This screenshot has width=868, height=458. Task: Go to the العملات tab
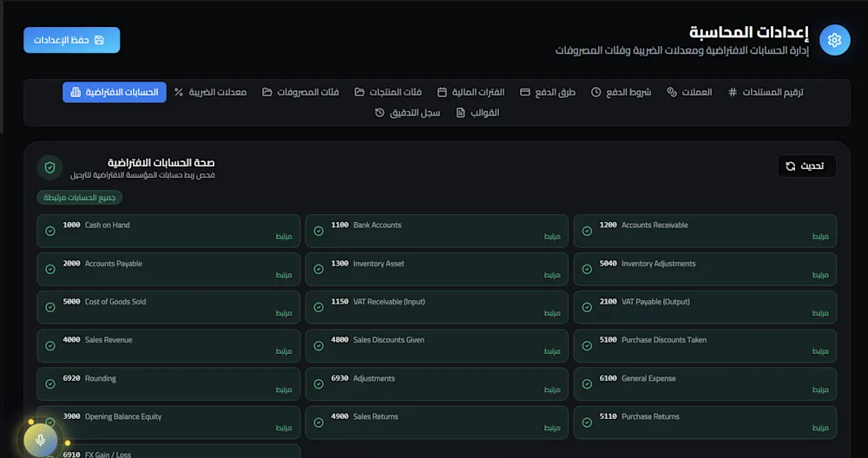[x=689, y=92]
